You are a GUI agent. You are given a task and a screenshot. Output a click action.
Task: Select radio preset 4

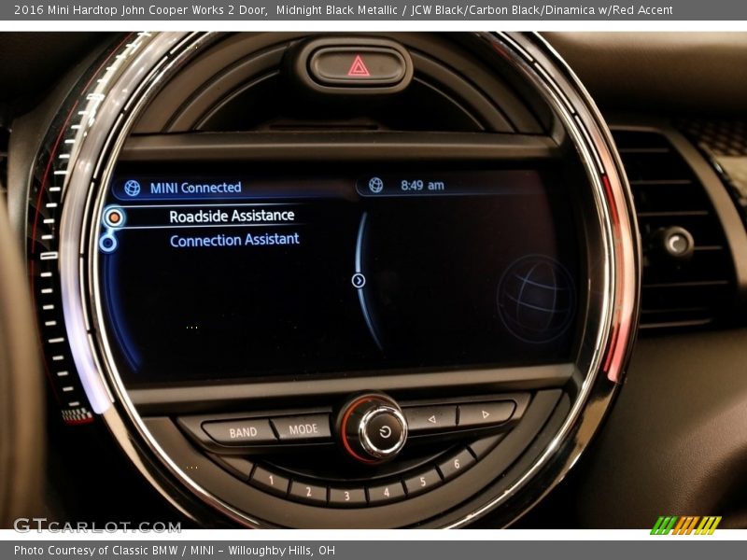click(387, 493)
